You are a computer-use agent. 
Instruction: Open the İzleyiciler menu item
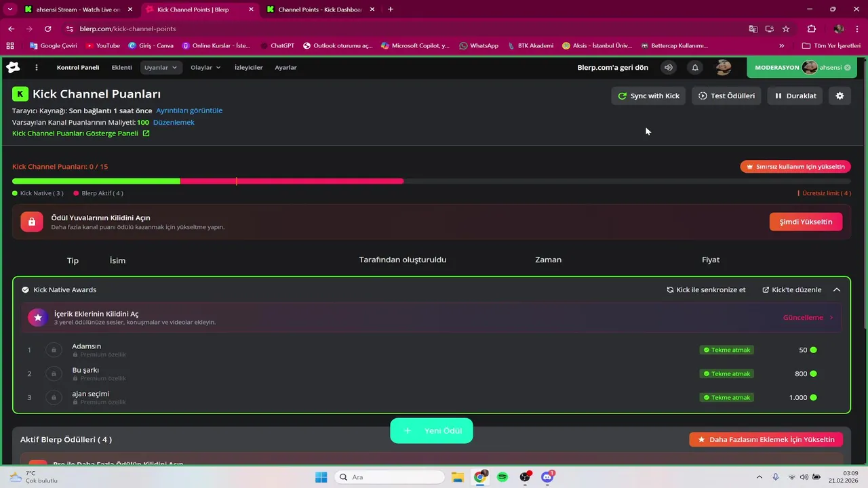click(x=248, y=67)
